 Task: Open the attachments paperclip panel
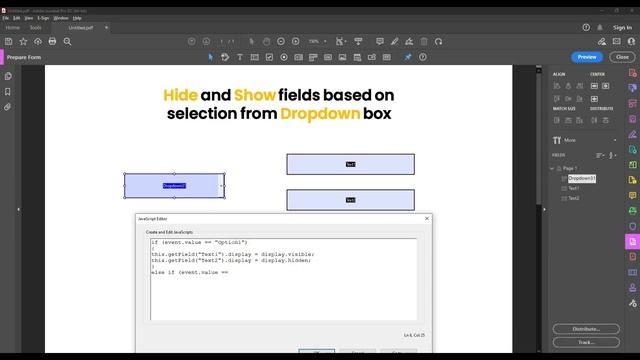[x=8, y=107]
